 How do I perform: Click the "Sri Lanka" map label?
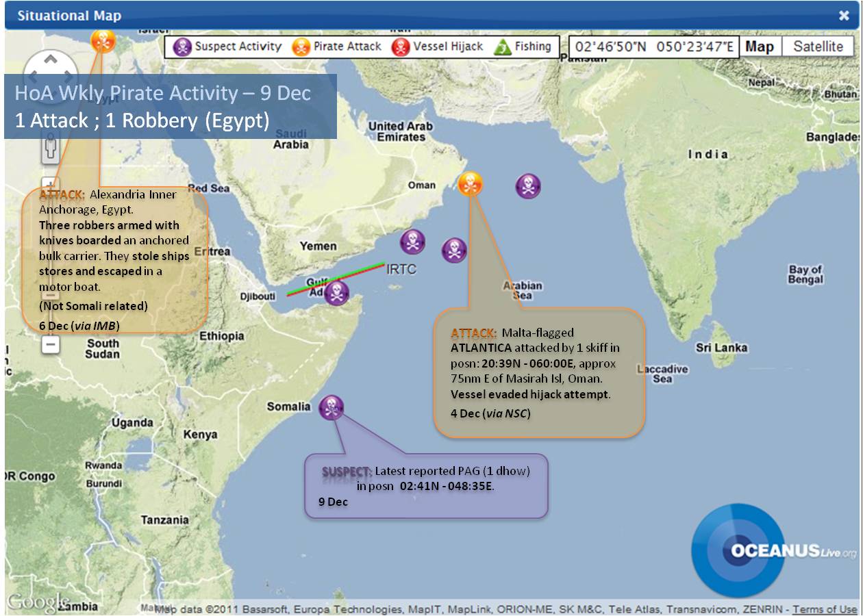tap(721, 348)
